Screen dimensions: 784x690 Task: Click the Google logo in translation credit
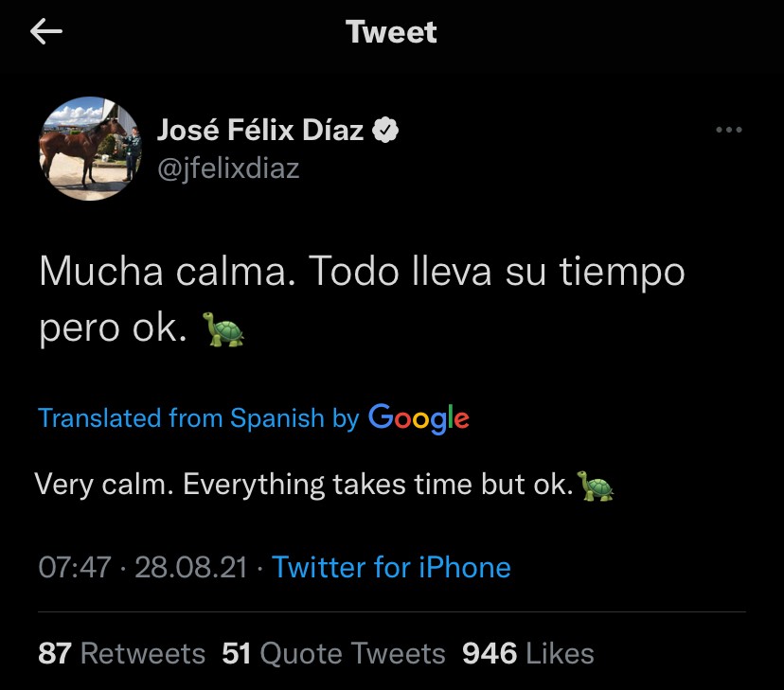coord(419,417)
